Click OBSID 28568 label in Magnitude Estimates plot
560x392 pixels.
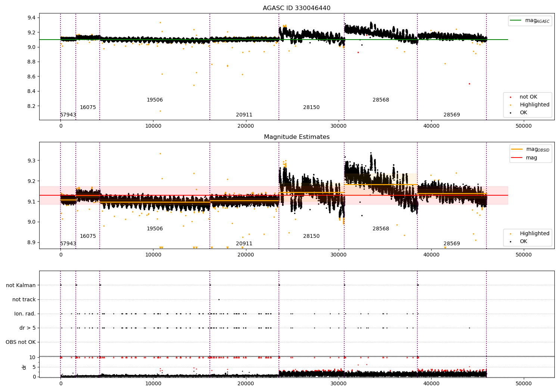click(381, 229)
